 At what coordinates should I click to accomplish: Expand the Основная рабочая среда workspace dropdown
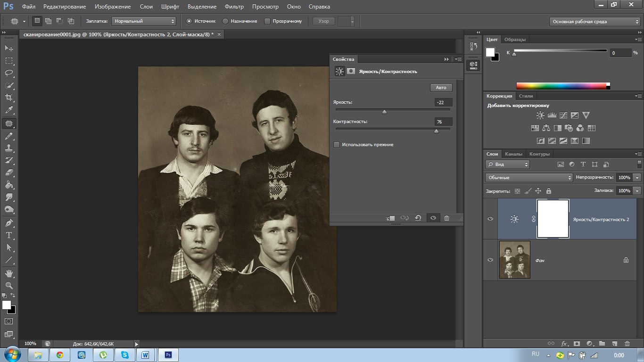pyautogui.click(x=594, y=22)
